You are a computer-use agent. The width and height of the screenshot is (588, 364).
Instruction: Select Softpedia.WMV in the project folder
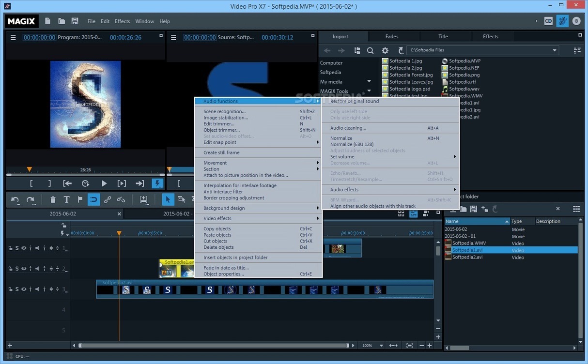(469, 243)
